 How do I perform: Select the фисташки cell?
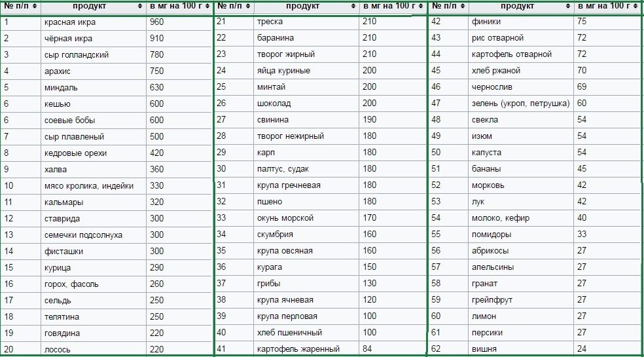click(x=94, y=252)
